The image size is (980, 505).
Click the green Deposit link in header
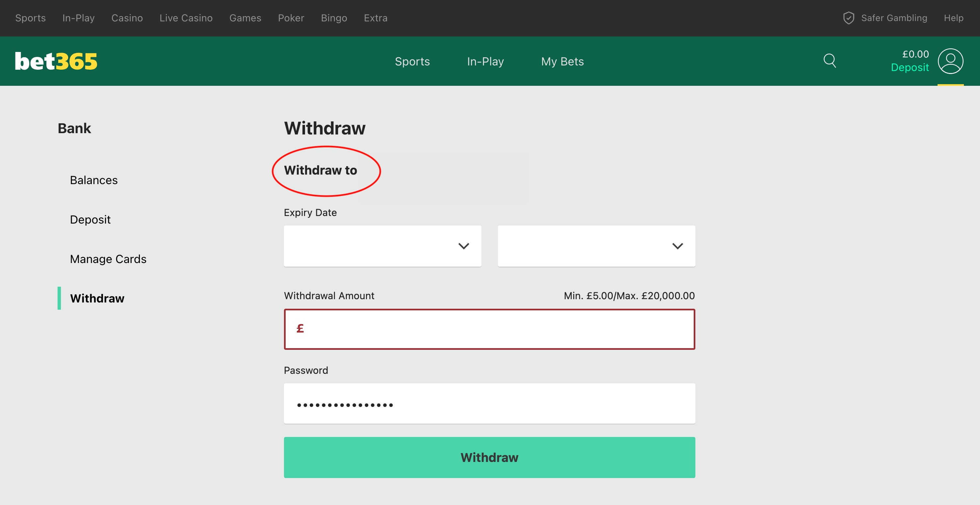[910, 67]
